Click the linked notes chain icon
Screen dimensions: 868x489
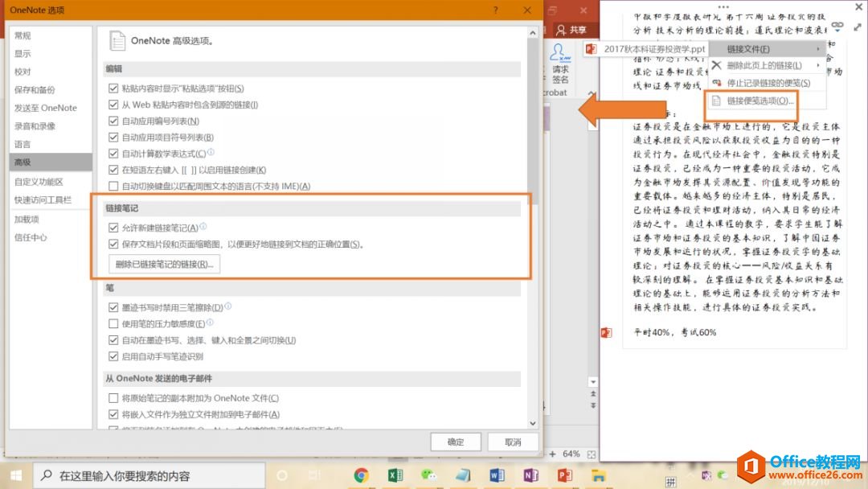click(837, 26)
